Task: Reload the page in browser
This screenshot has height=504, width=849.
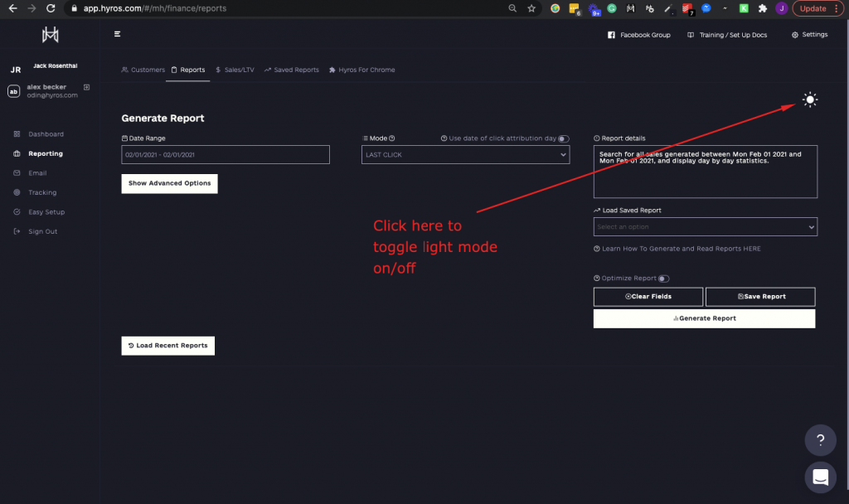Action: (51, 8)
